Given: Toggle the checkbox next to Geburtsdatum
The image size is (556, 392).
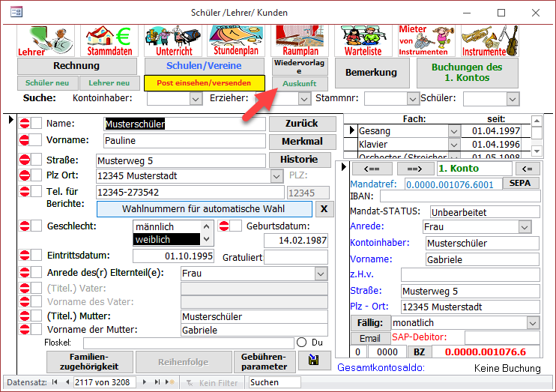Looking at the screenshot, I should (235, 226).
